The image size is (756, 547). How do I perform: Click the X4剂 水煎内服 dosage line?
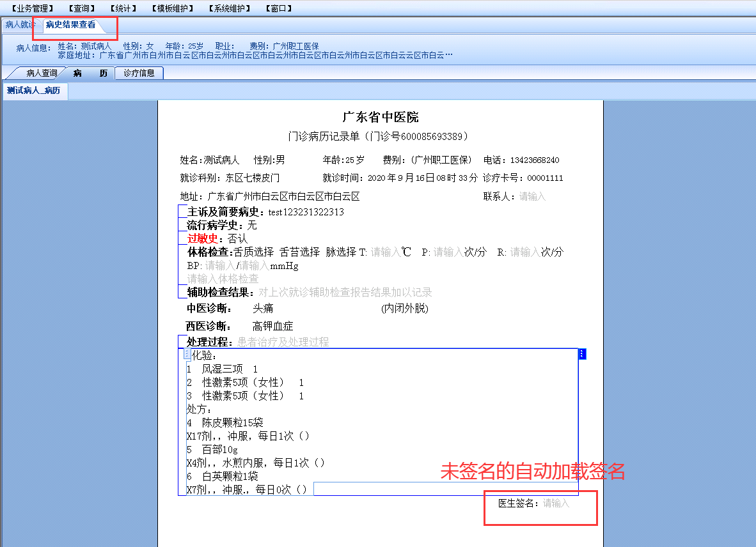(x=256, y=463)
